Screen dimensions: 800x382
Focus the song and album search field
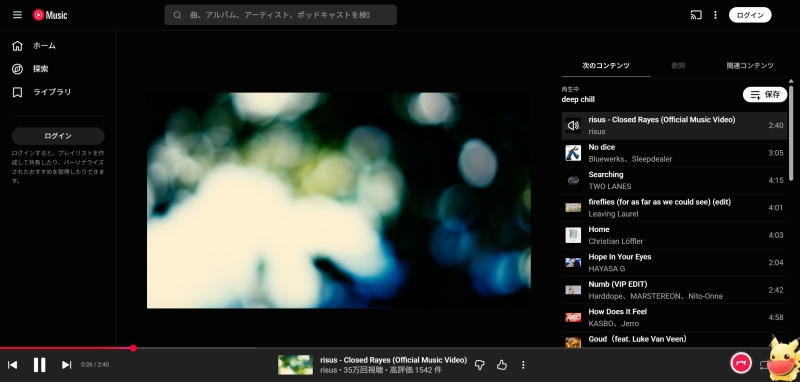280,15
